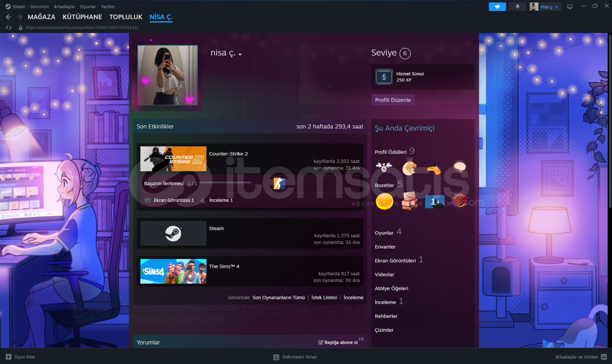Click the orange pointing hand profile award
This screenshot has height=364, width=612.
(434, 169)
